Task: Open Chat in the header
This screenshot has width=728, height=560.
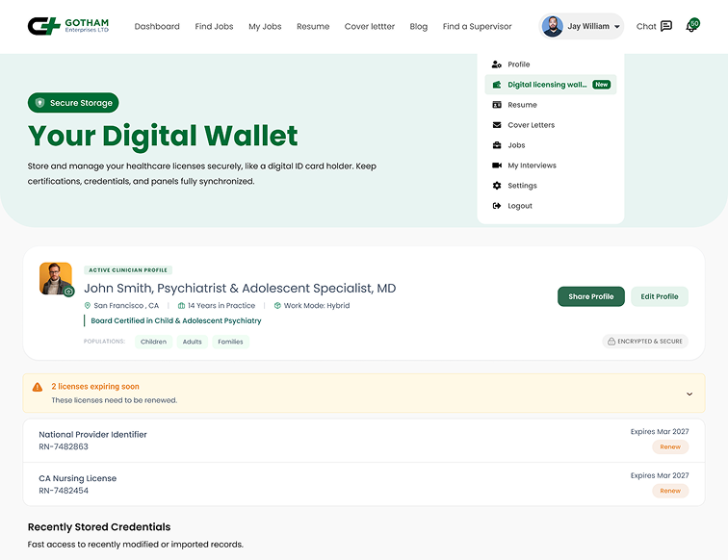Action: click(x=654, y=26)
